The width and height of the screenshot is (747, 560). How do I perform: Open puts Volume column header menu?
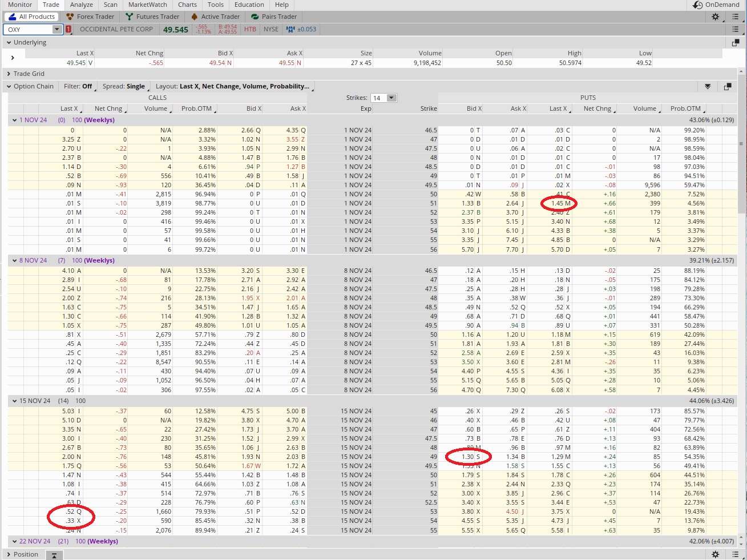pos(645,108)
